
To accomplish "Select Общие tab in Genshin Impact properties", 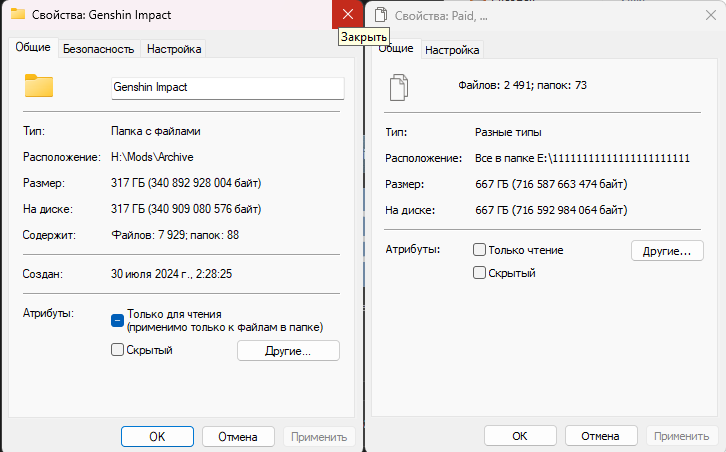I will click(33, 47).
